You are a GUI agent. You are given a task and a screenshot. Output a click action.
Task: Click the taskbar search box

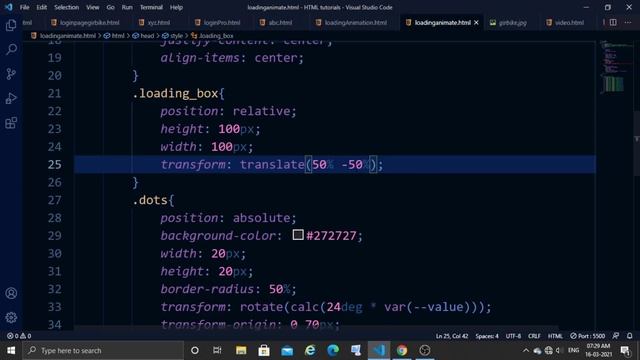(x=103, y=350)
